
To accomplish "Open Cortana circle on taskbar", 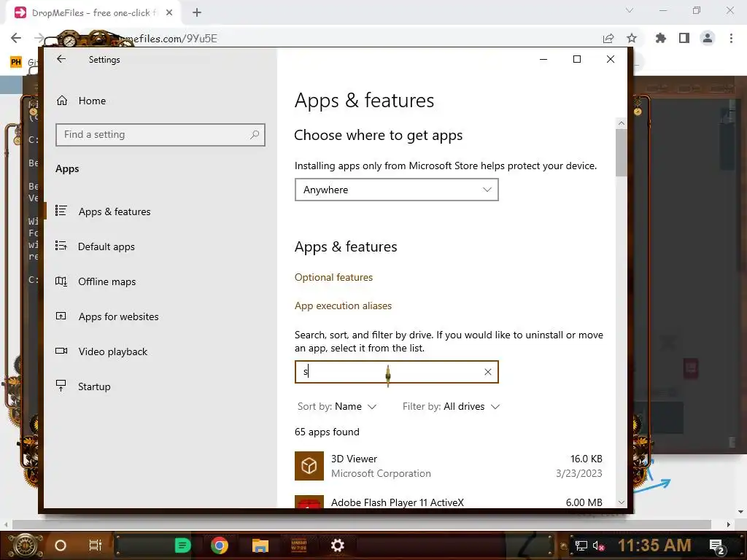I will point(61,545).
